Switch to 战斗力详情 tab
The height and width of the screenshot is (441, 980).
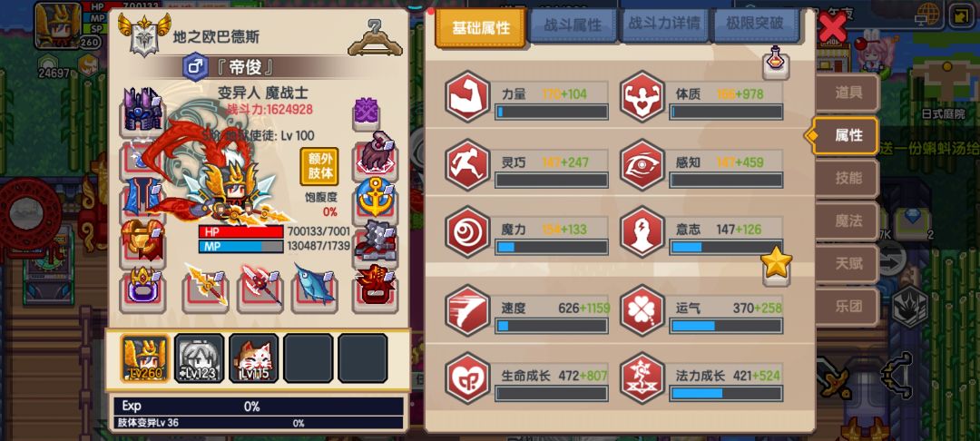(x=664, y=24)
